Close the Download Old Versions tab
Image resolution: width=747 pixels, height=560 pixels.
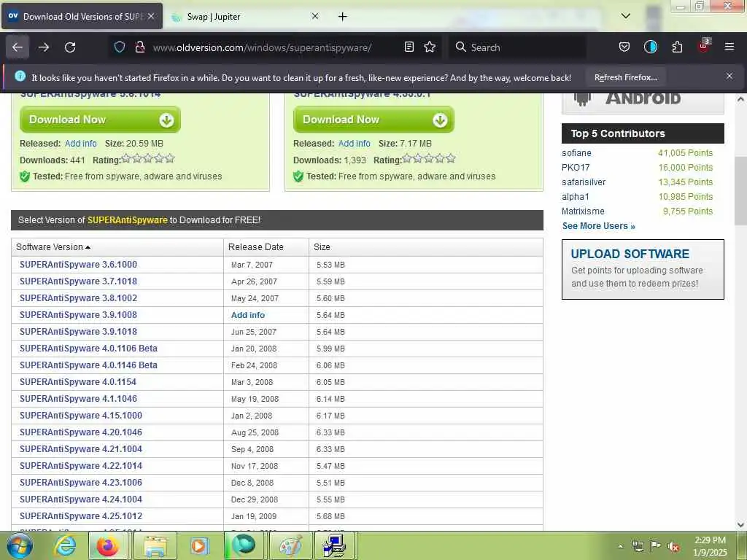click(151, 16)
